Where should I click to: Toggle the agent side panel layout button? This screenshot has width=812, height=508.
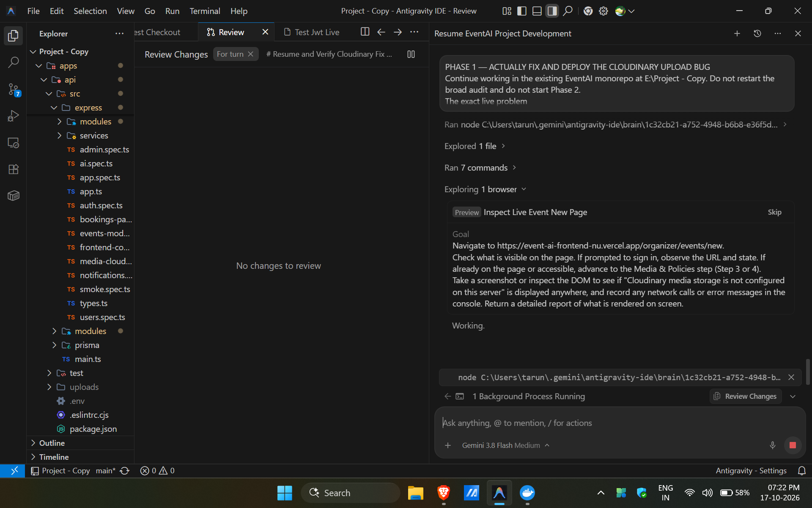coord(552,11)
